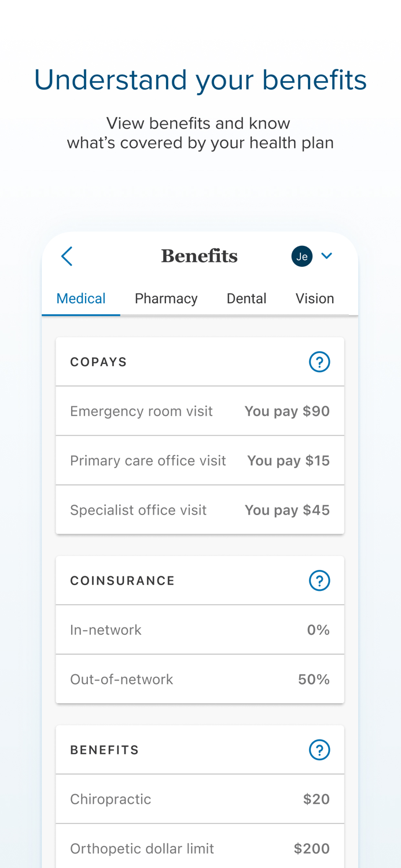
Task: Select the Vision tab
Action: 315,298
